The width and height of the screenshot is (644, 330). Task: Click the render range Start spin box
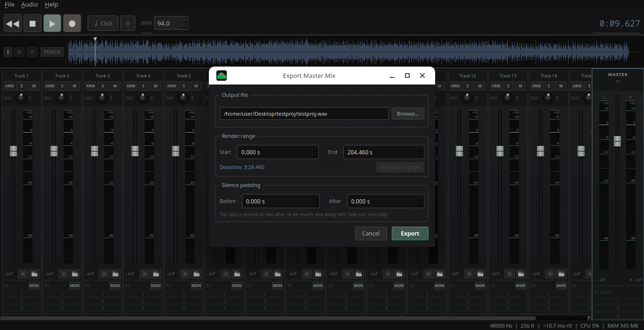pos(277,152)
